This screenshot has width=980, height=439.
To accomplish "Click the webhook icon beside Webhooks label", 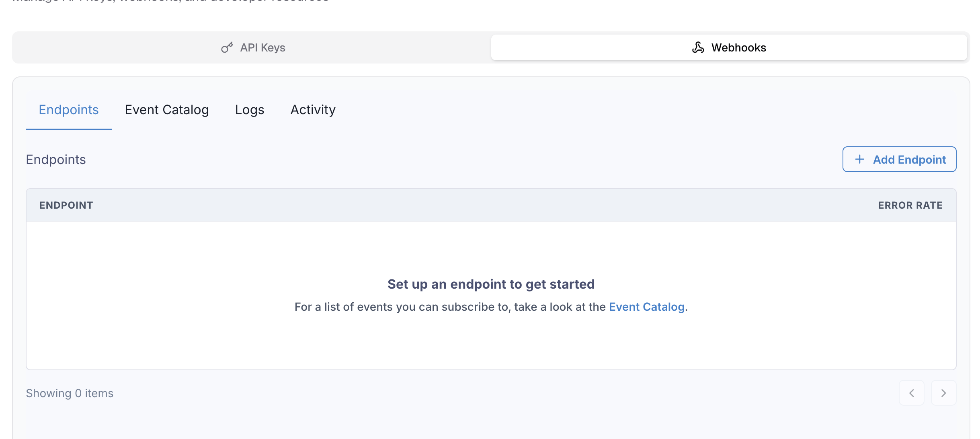I will (699, 47).
